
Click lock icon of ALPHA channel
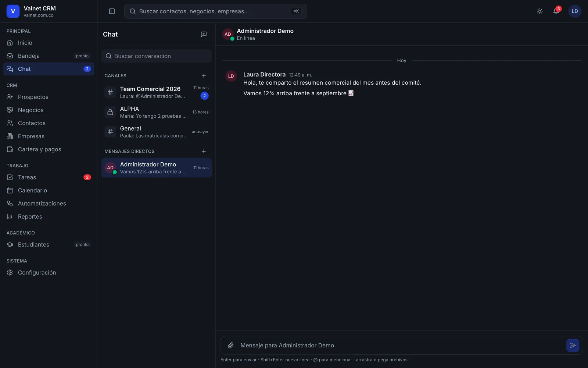point(110,112)
